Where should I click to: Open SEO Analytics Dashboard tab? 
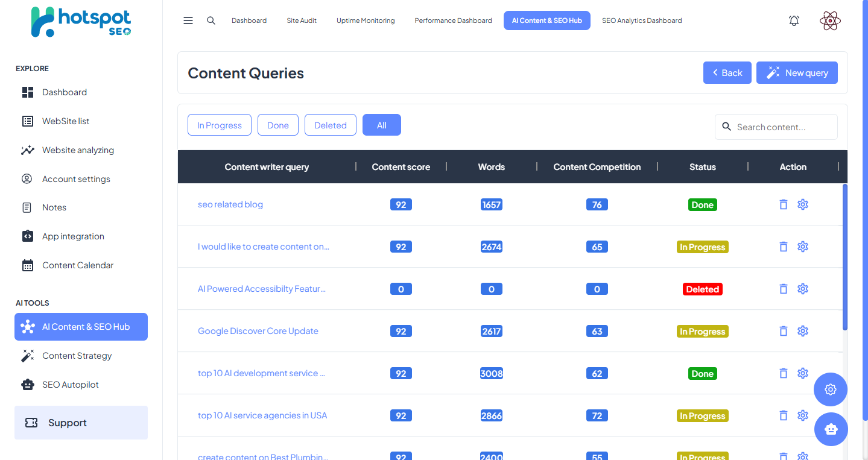click(x=642, y=20)
